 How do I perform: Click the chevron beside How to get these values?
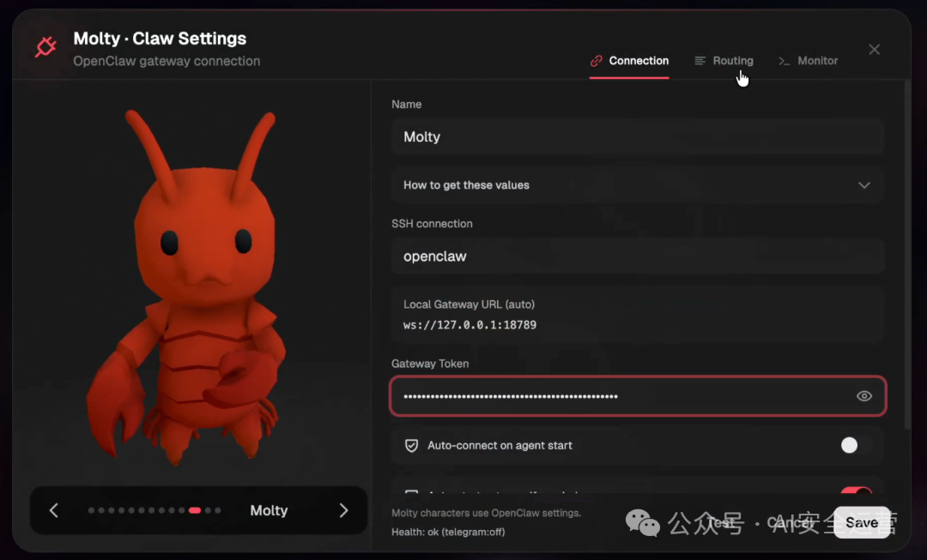click(x=863, y=185)
